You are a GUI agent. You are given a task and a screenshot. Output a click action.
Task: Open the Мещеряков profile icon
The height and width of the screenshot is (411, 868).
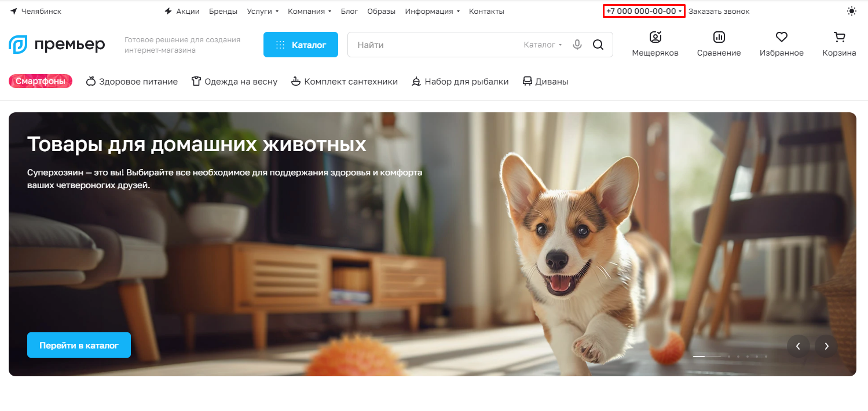pos(655,38)
